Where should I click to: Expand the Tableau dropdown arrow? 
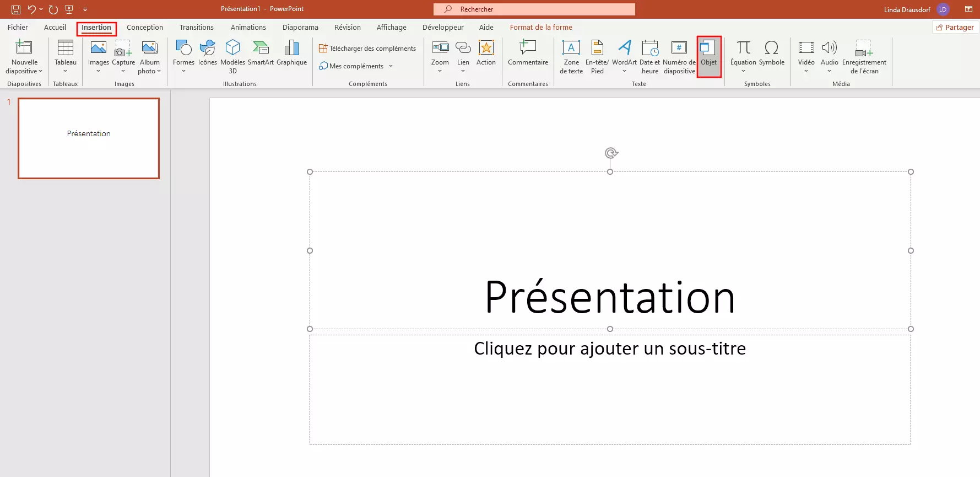65,71
